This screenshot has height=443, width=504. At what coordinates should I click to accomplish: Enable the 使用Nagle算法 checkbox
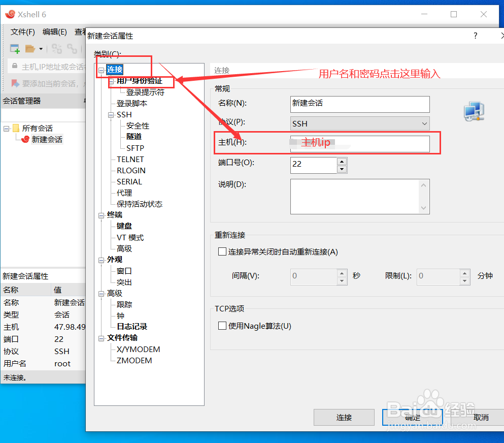pyautogui.click(x=222, y=326)
